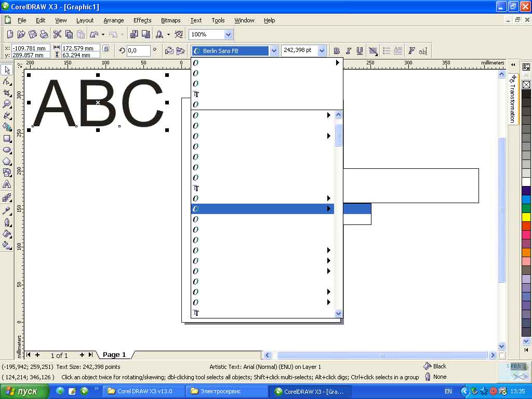The width and height of the screenshot is (532, 399).
Task: Expand the Undo history arrow
Action: [103, 34]
